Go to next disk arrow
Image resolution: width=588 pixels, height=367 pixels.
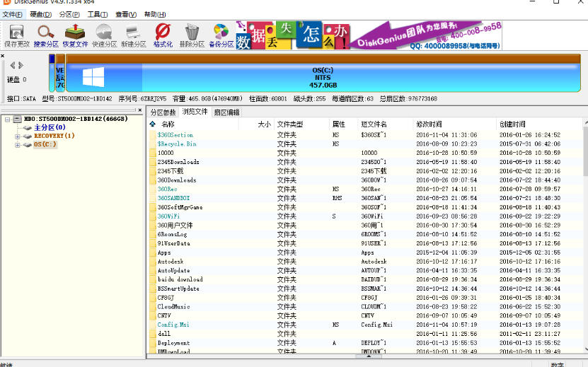tap(21, 65)
